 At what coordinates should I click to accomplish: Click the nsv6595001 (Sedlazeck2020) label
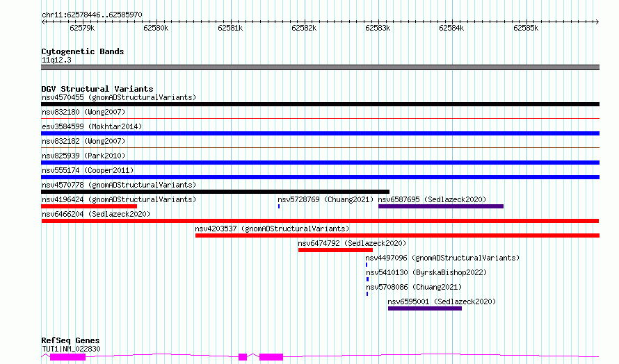442,301
